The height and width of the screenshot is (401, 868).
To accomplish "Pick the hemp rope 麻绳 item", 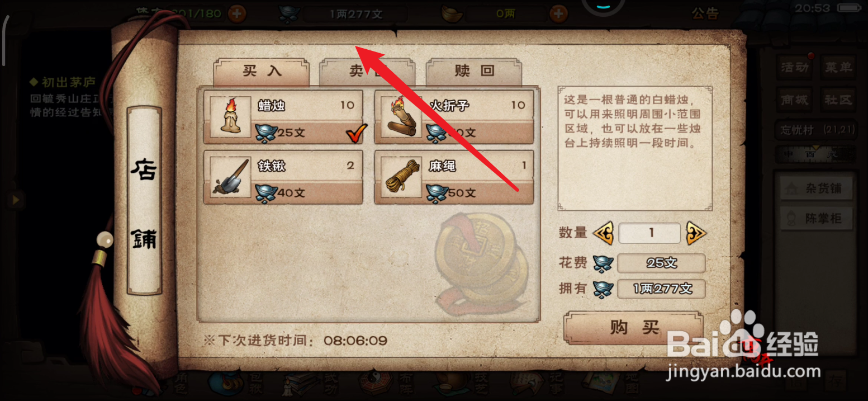I will pyautogui.click(x=454, y=177).
